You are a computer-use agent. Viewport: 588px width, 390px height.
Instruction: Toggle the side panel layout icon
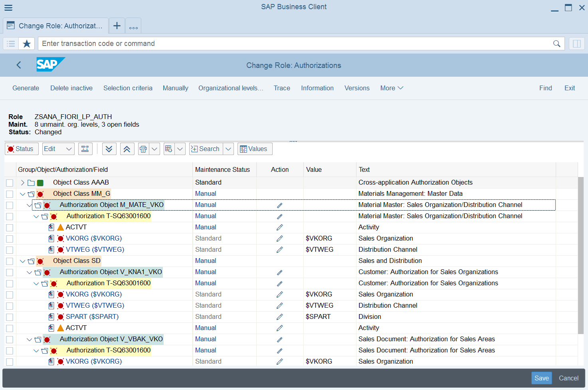click(x=577, y=44)
